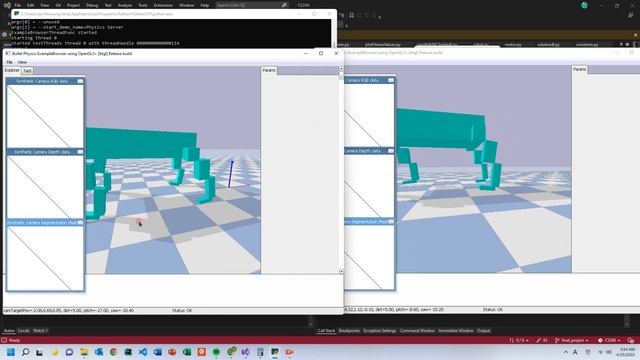
Task: Switch to Breakpoints tab
Action: click(349, 331)
